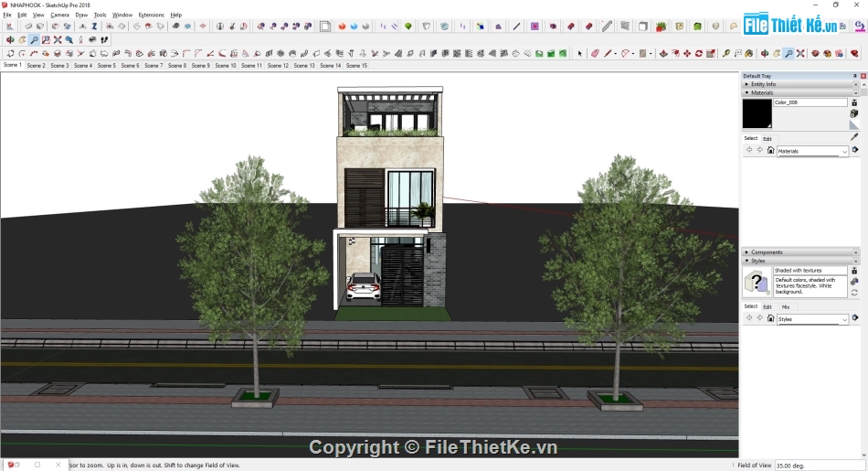
Task: Pin the Default Tray auto-hide button
Action: [855, 76]
